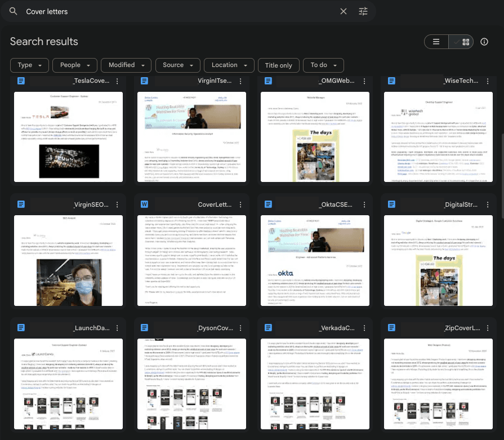Click the Docs icon next to TeslaCove...
This screenshot has height=440, width=504.
tap(21, 81)
